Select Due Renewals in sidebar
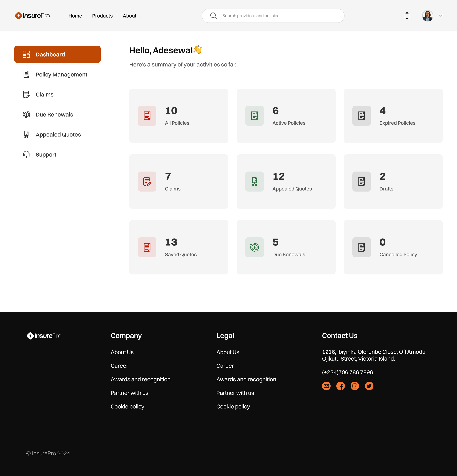 click(x=54, y=115)
